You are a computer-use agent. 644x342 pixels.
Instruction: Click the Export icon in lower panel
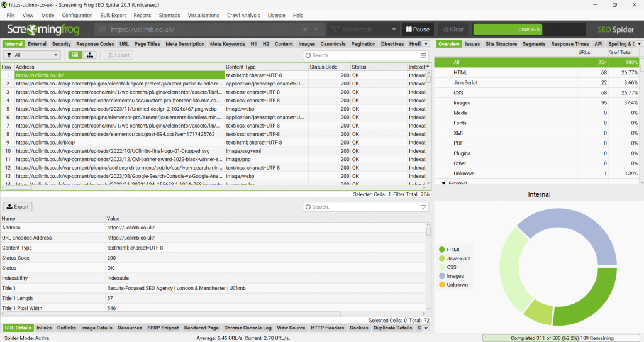pyautogui.click(x=18, y=207)
